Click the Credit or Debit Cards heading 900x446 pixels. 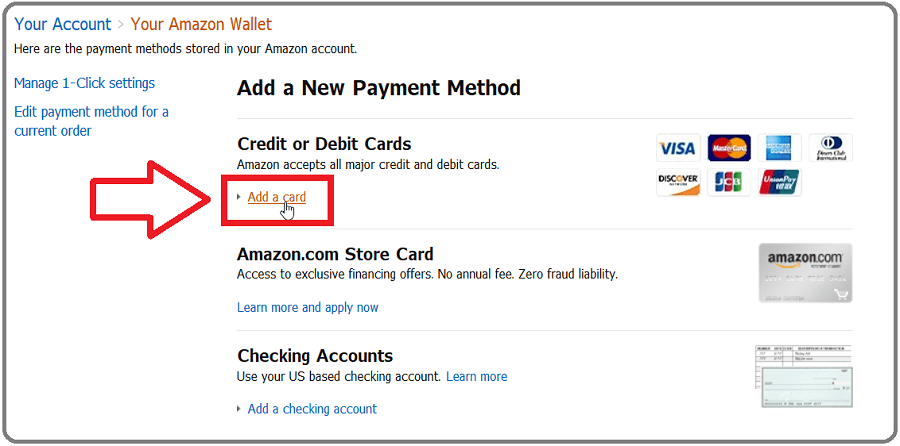point(324,144)
